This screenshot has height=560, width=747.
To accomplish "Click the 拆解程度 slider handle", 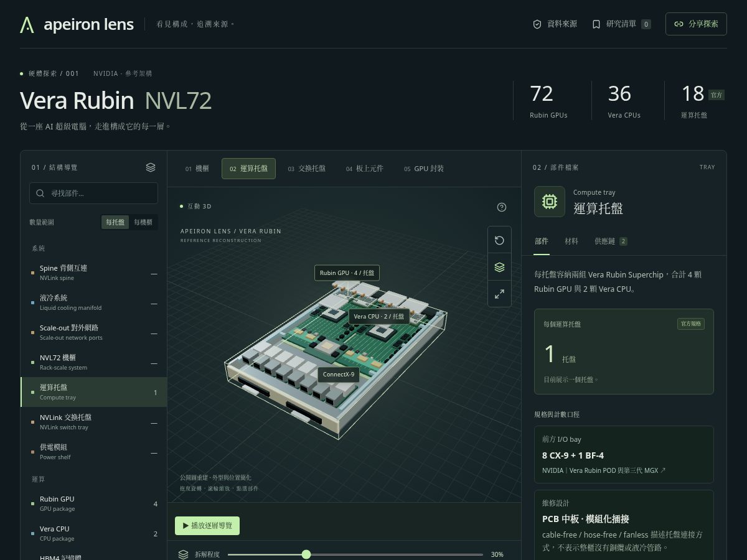I will 306,554.
